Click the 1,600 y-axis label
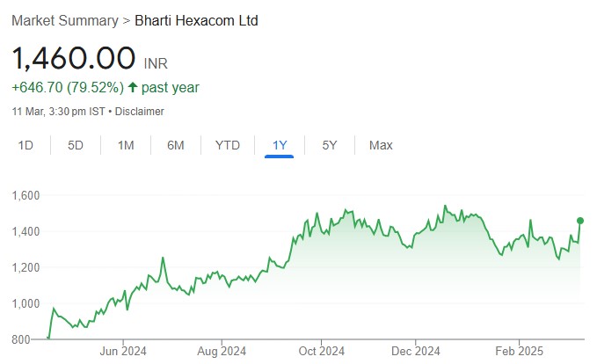 point(25,195)
